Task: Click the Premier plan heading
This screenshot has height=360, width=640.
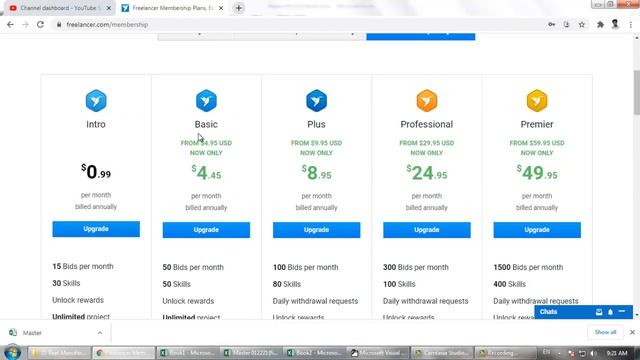Action: [537, 124]
